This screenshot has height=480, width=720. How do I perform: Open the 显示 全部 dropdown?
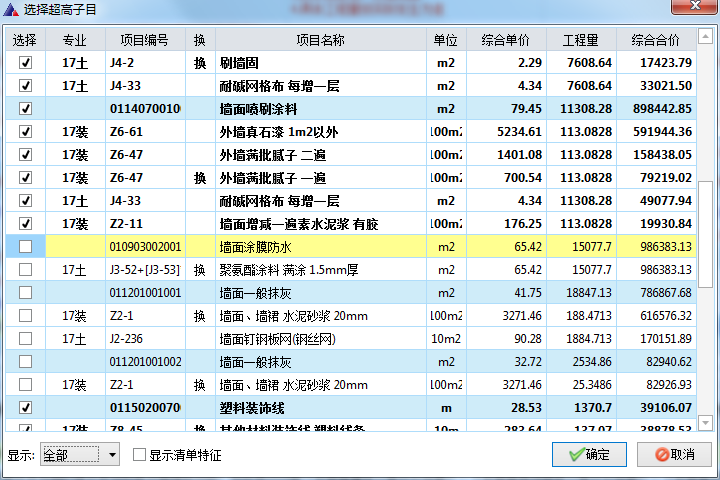point(80,455)
